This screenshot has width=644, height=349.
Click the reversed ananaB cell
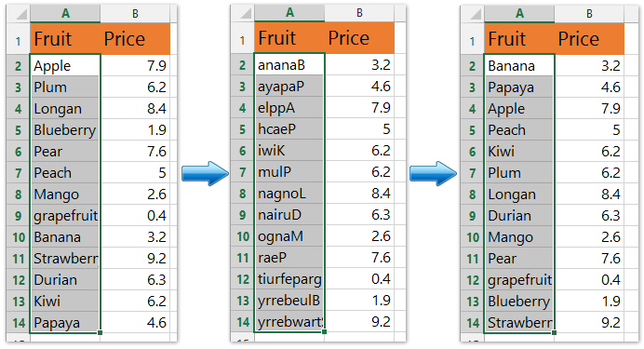click(289, 65)
